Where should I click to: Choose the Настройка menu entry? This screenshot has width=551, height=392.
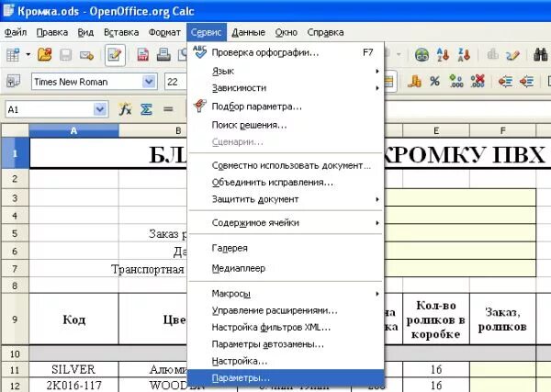click(286, 361)
